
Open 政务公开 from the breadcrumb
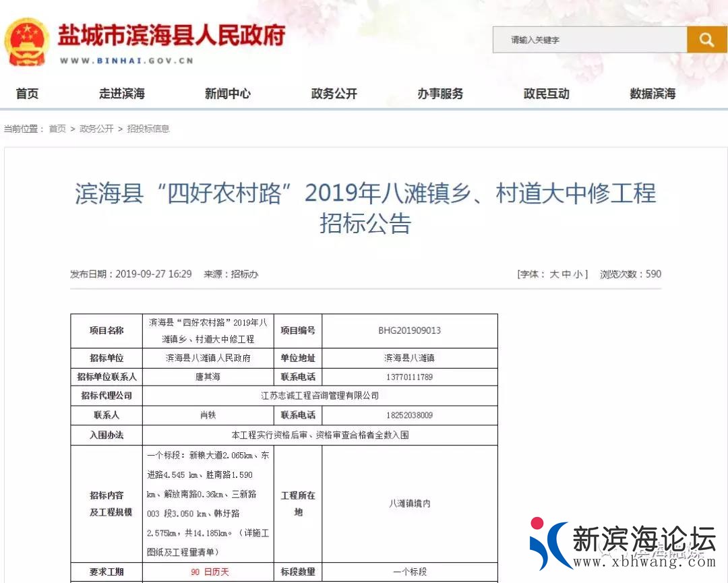96,128
